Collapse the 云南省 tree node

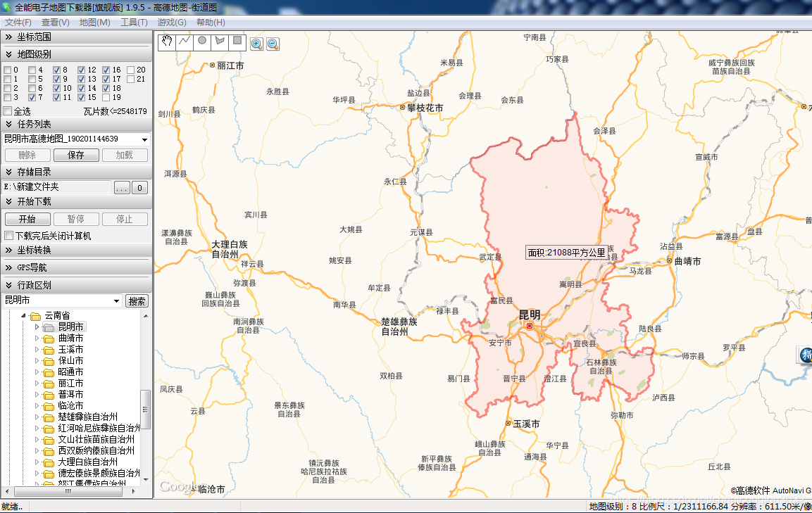click(x=23, y=316)
